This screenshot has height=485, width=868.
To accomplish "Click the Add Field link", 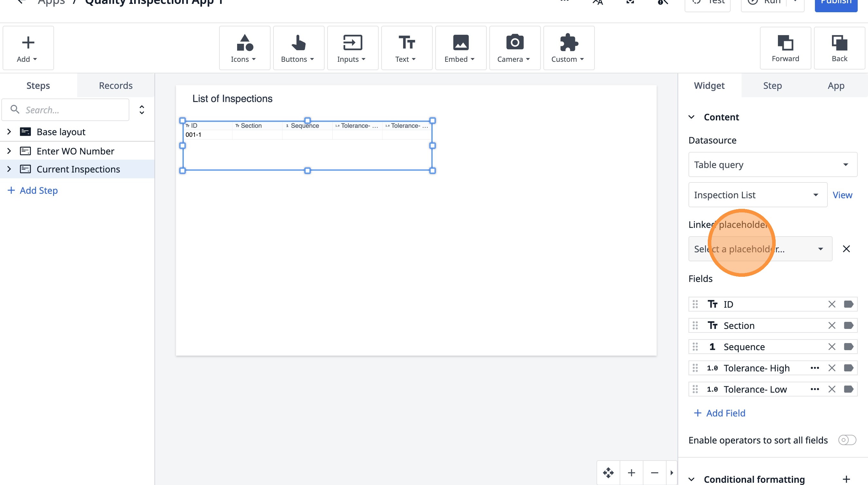I will coord(720,413).
